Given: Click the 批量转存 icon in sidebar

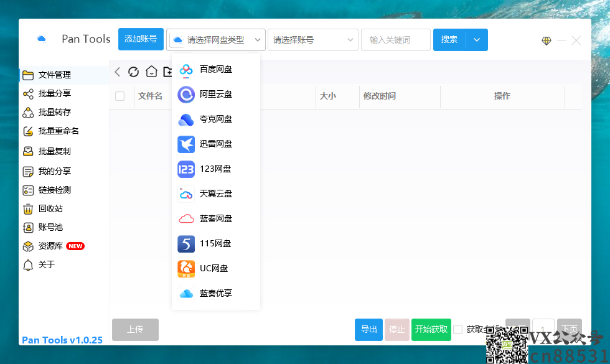Looking at the screenshot, I should (28, 113).
